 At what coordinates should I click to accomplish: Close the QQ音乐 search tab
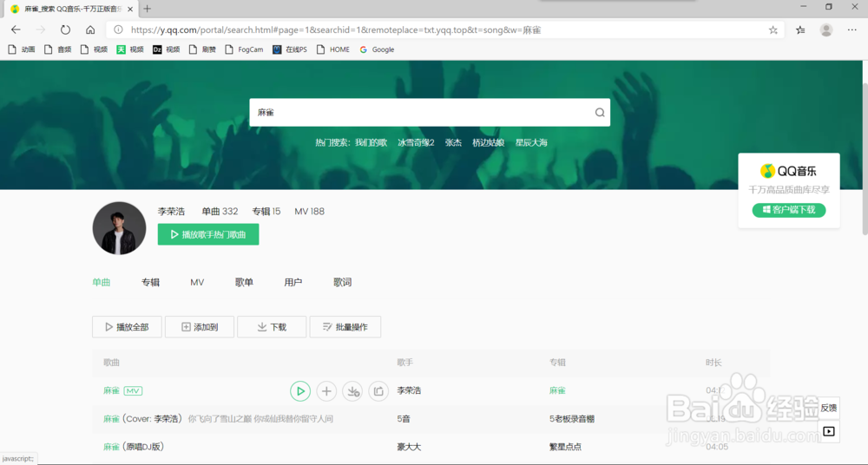point(130,9)
